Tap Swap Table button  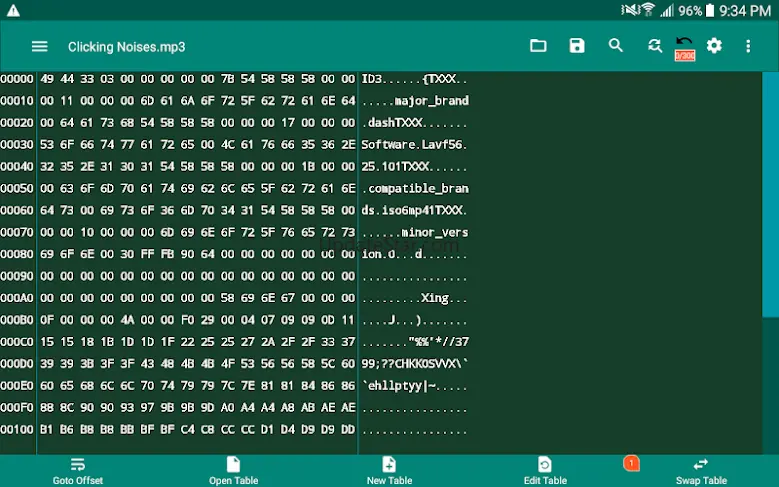(701, 471)
